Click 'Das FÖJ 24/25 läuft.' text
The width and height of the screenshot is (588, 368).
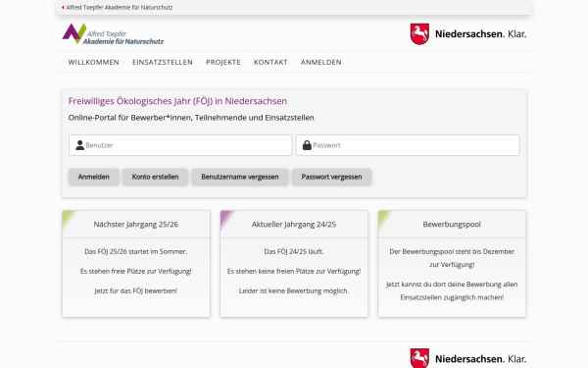click(294, 252)
